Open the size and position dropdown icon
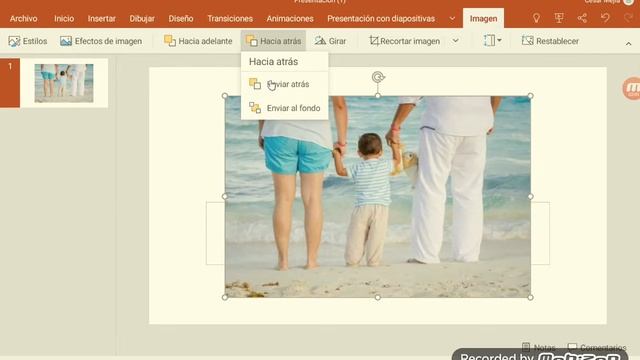The image size is (640, 360). click(492, 40)
